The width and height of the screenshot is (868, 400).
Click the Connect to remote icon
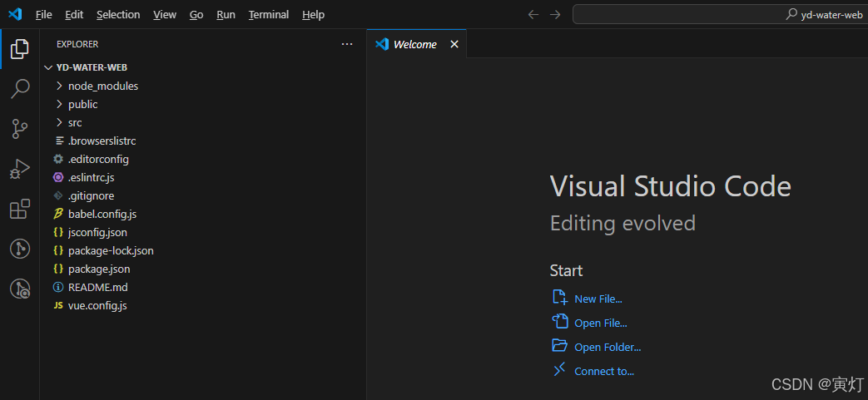(560, 369)
